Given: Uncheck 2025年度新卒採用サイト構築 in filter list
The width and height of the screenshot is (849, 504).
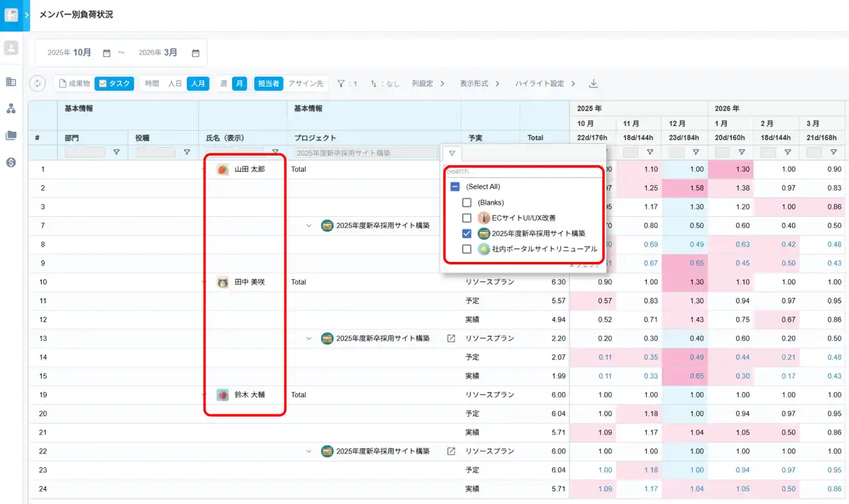Looking at the screenshot, I should click(467, 233).
